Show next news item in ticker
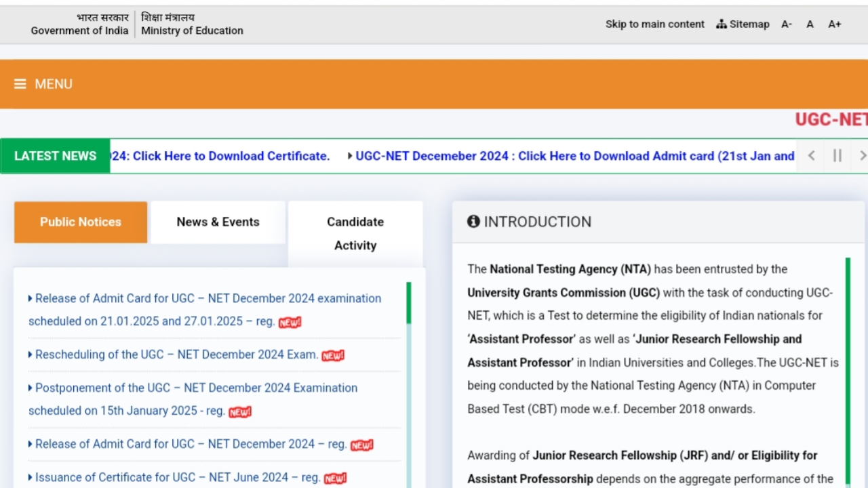Viewport: 868px width, 488px height. tap(861, 156)
